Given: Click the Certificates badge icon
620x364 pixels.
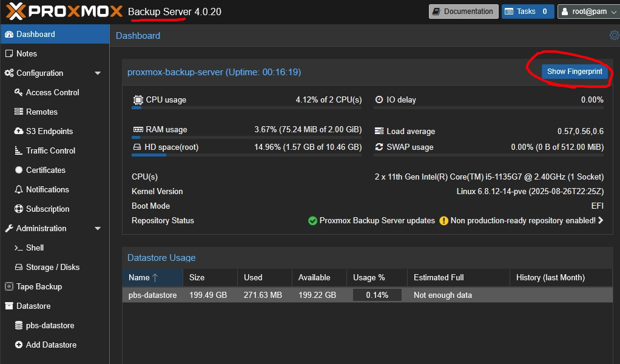Looking at the screenshot, I should (19, 170).
